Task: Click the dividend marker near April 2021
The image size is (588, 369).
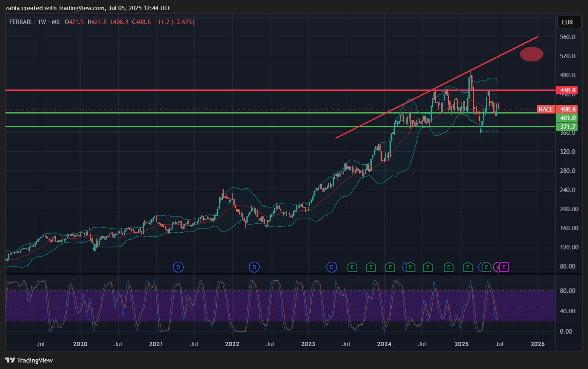Action: pos(178,267)
